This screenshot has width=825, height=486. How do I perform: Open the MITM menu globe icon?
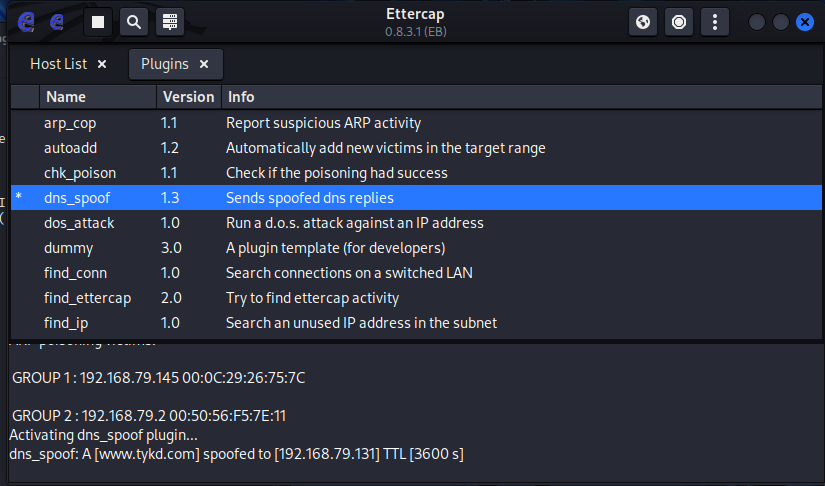(x=644, y=22)
